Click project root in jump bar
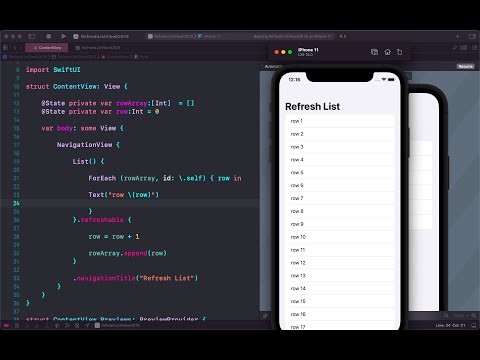480x360 pixels. pyautogui.click(x=26, y=57)
